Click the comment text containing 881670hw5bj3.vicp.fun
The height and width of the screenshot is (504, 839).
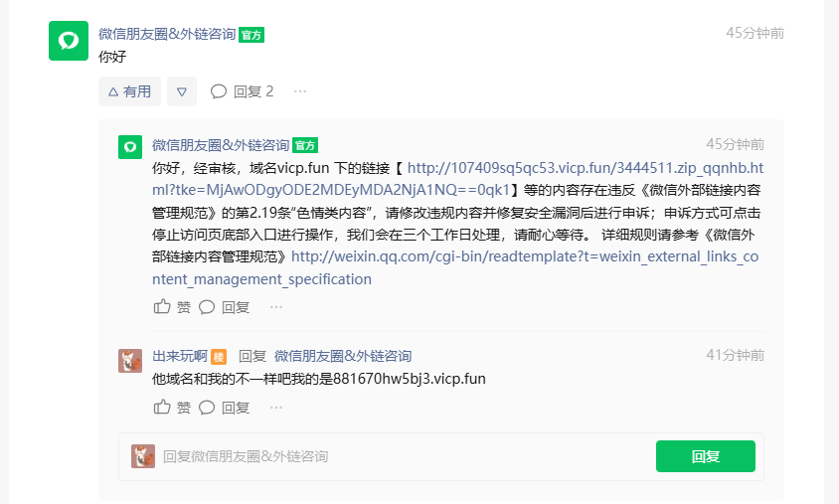click(x=319, y=379)
